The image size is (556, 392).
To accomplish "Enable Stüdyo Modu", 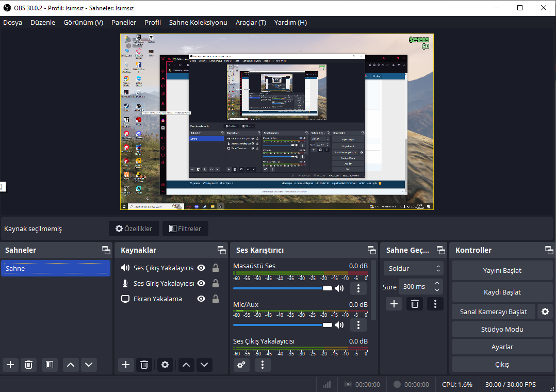I will tap(502, 329).
